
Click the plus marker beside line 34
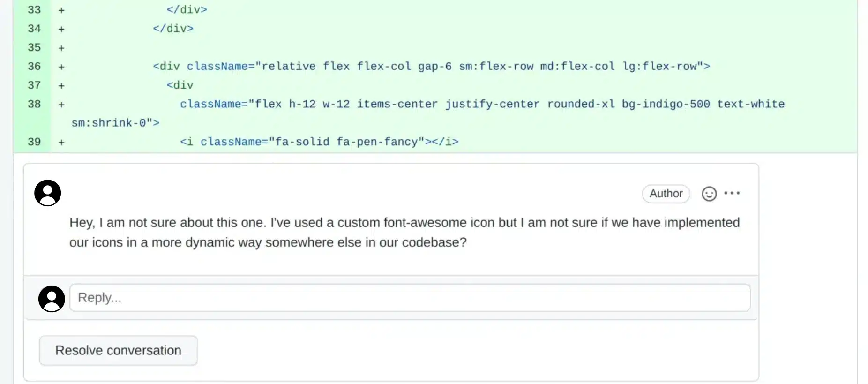point(61,29)
